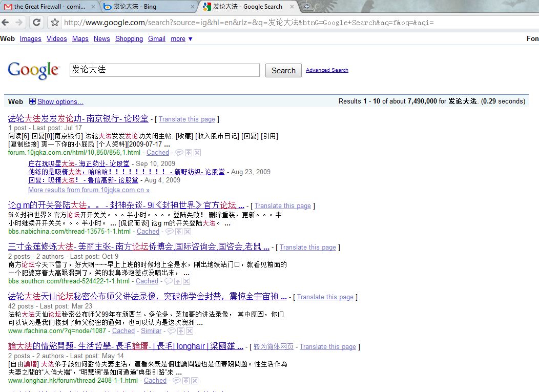Translate the 三寸金莲 result page
The width and height of the screenshot is (539, 392).
tap(307, 247)
